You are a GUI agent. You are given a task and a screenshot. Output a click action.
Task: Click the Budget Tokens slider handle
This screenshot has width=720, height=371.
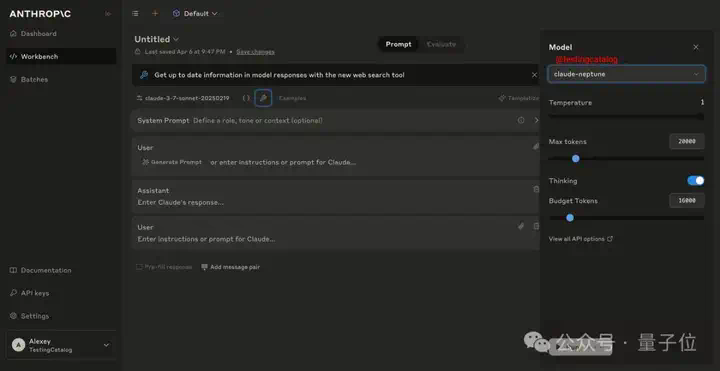tap(570, 218)
